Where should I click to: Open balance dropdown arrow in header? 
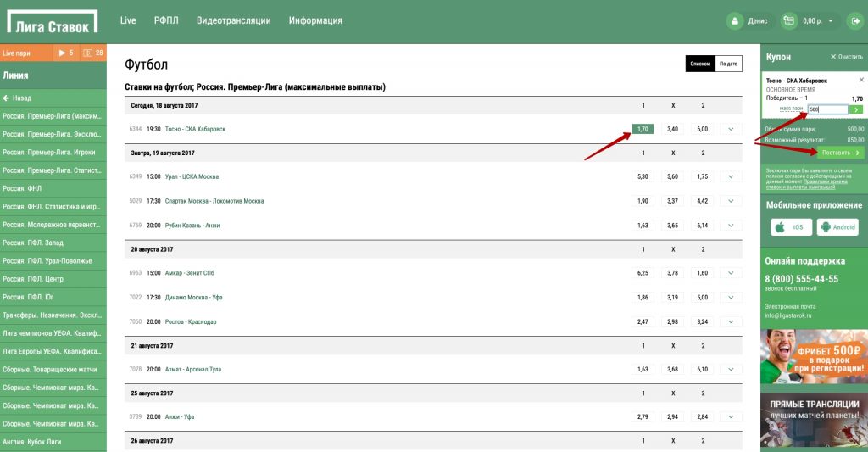(831, 21)
